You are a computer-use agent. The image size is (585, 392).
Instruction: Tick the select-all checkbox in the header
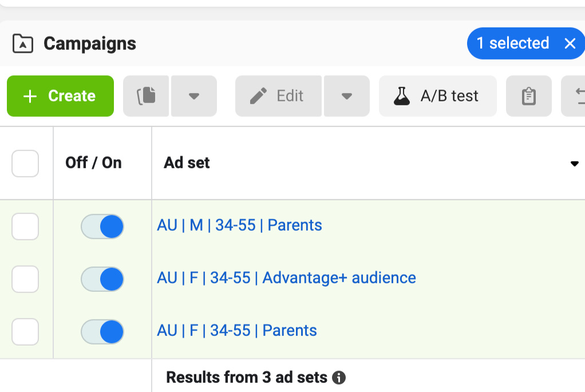(x=25, y=164)
